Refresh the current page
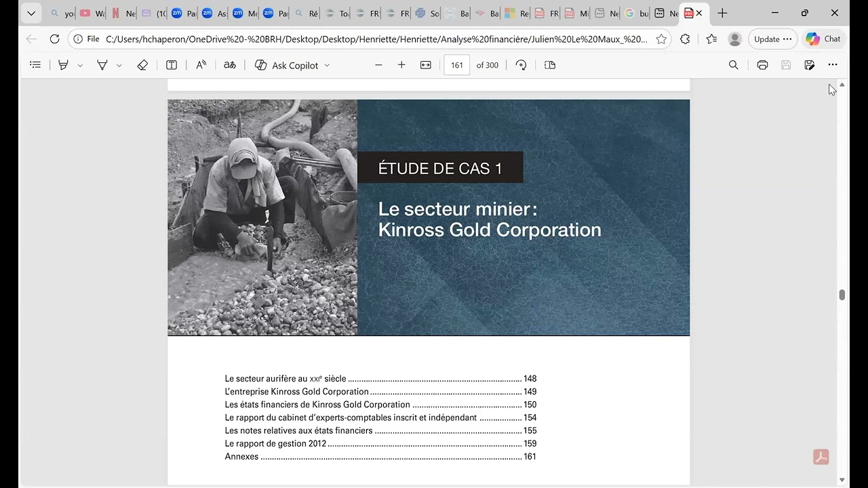868x488 pixels. click(55, 39)
